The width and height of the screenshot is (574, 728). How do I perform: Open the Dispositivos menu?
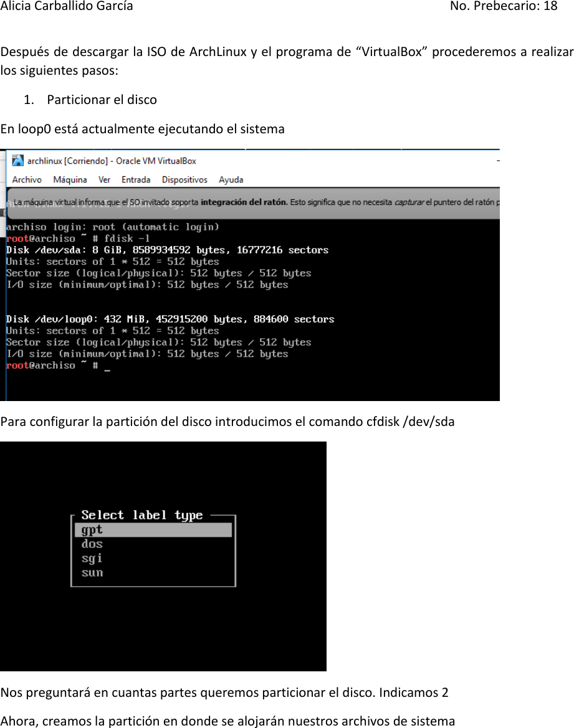click(184, 179)
